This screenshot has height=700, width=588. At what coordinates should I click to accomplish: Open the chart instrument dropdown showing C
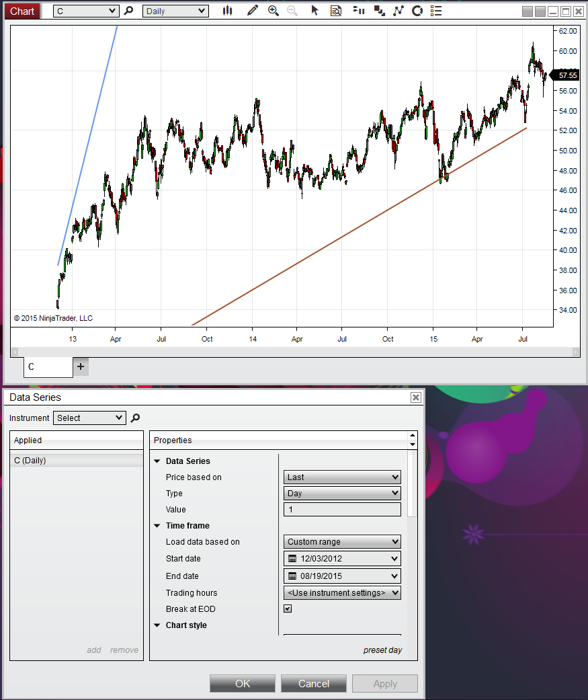(x=86, y=11)
